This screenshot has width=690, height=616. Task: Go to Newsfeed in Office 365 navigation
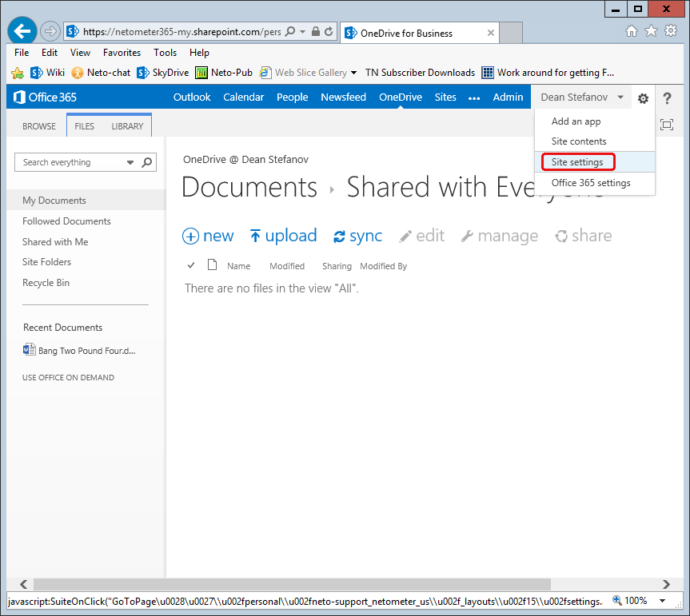pyautogui.click(x=343, y=97)
